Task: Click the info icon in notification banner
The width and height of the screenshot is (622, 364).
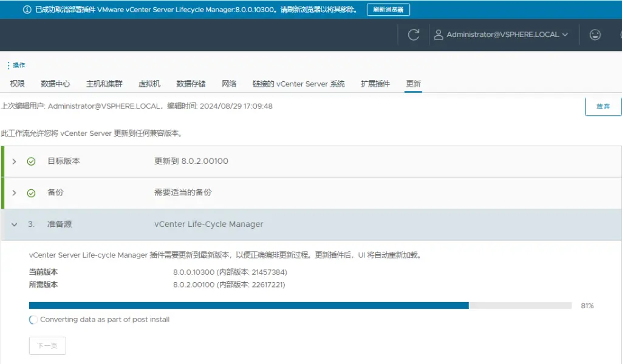Action: (27, 10)
